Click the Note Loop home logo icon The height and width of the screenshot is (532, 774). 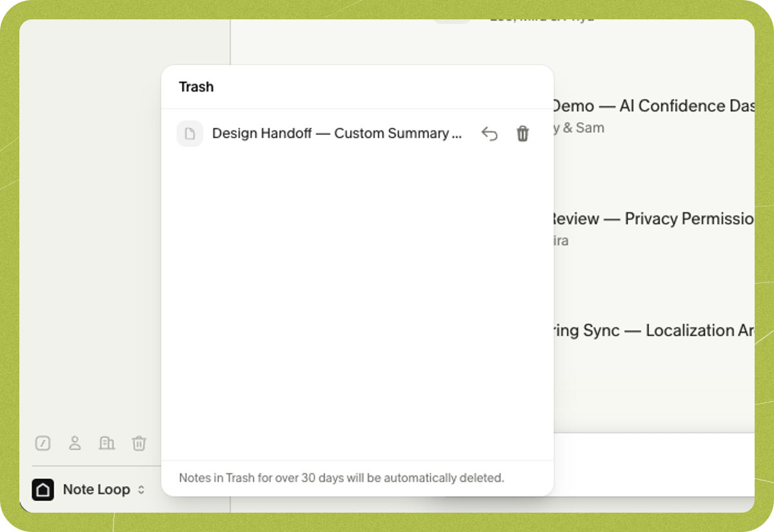[43, 489]
